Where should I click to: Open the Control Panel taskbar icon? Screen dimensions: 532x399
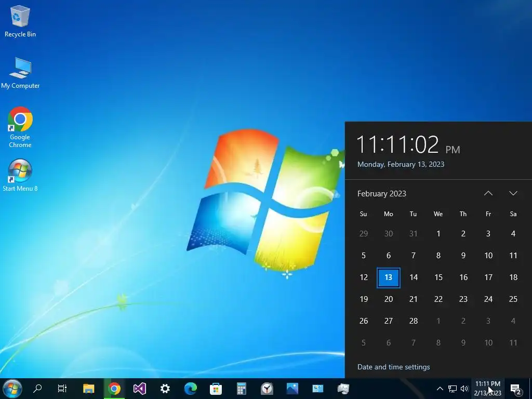(317, 389)
